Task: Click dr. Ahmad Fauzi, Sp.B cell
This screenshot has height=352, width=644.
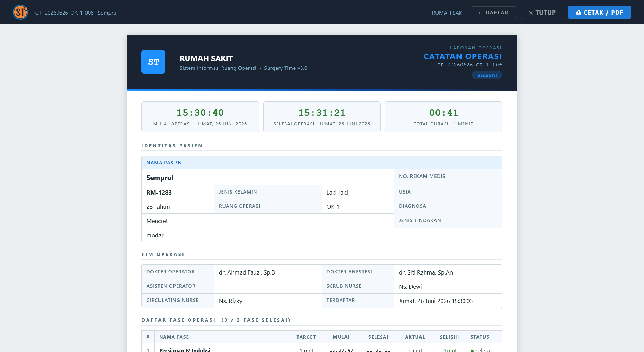Action: 268,272
